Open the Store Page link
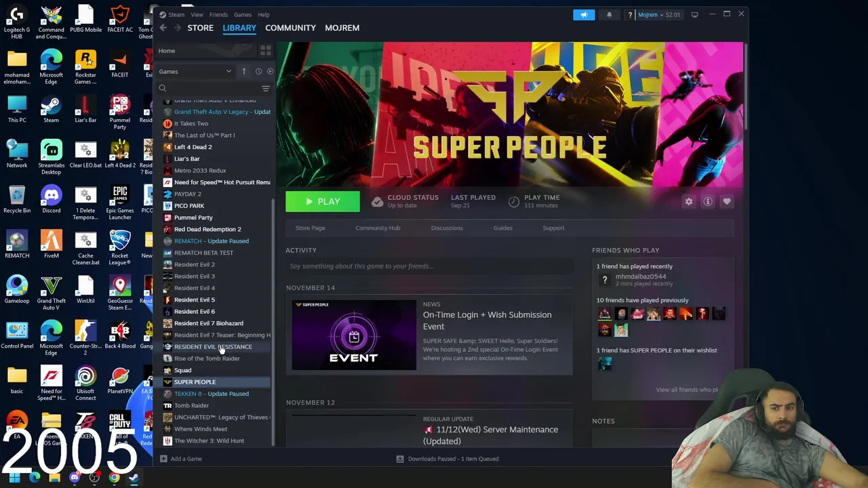Screen dimensions: 868x488 pyautogui.click(x=310, y=228)
